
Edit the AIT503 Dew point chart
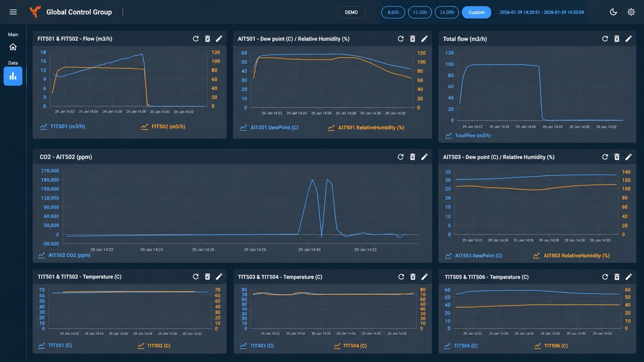point(628,157)
